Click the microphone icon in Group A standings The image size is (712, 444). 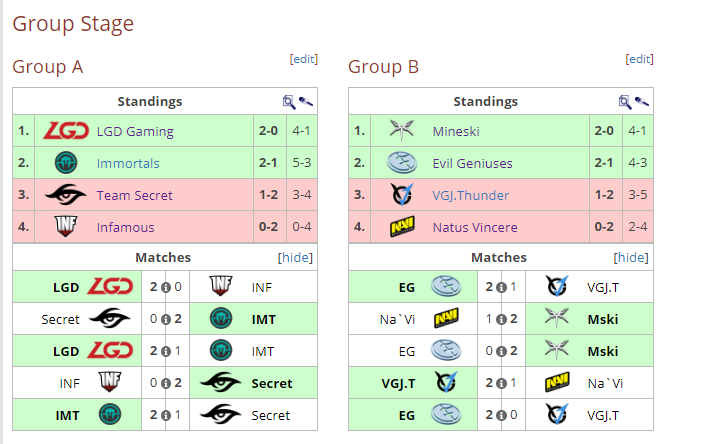(306, 102)
